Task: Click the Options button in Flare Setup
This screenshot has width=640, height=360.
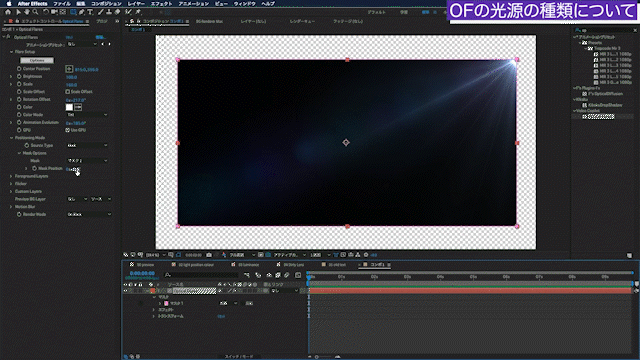Action: click(x=37, y=60)
